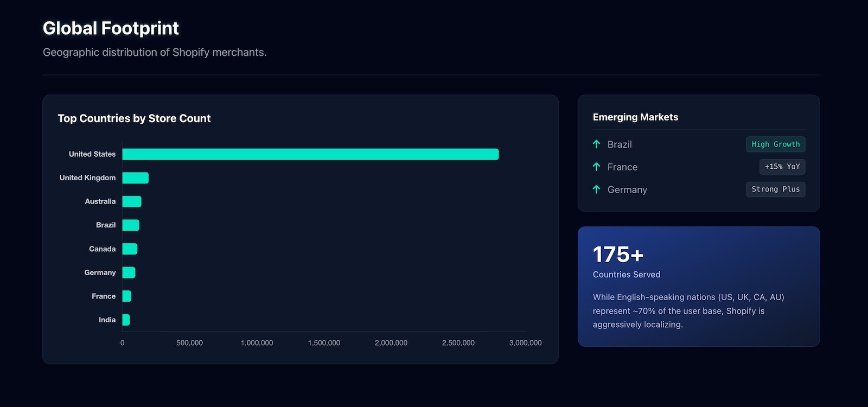
Task: Click the France bar in the chart
Action: click(x=127, y=296)
